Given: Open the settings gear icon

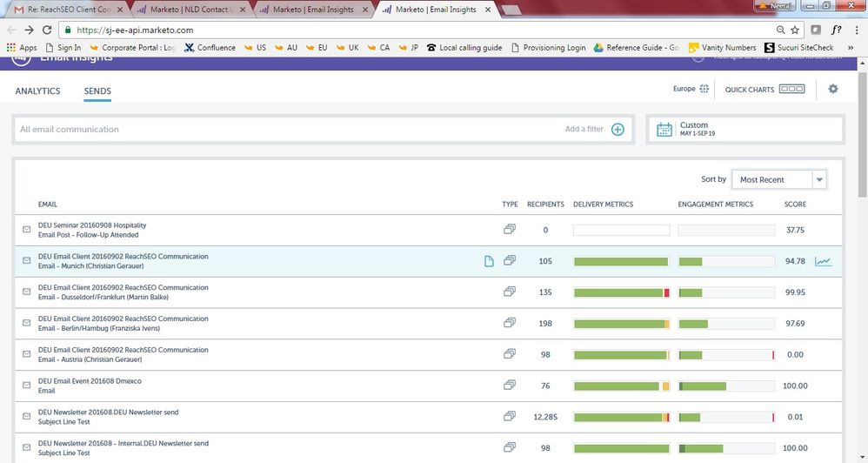Looking at the screenshot, I should 833,89.
